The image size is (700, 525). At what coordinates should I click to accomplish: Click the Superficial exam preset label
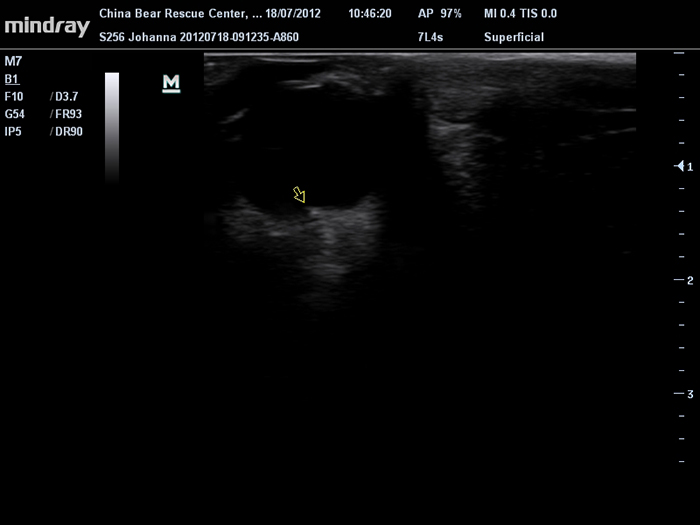tap(513, 37)
